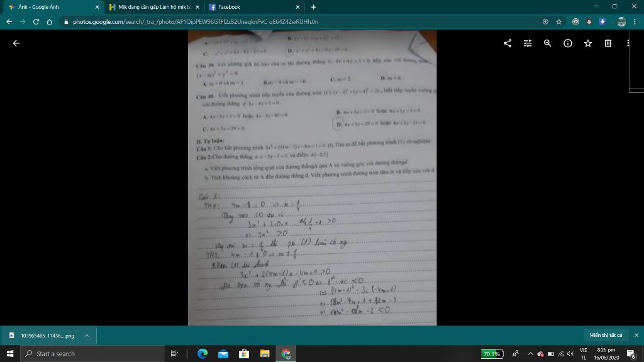Image resolution: width=644 pixels, height=362 pixels.
Task: Click Hiển thị tất cả downloads button
Action: 606,335
